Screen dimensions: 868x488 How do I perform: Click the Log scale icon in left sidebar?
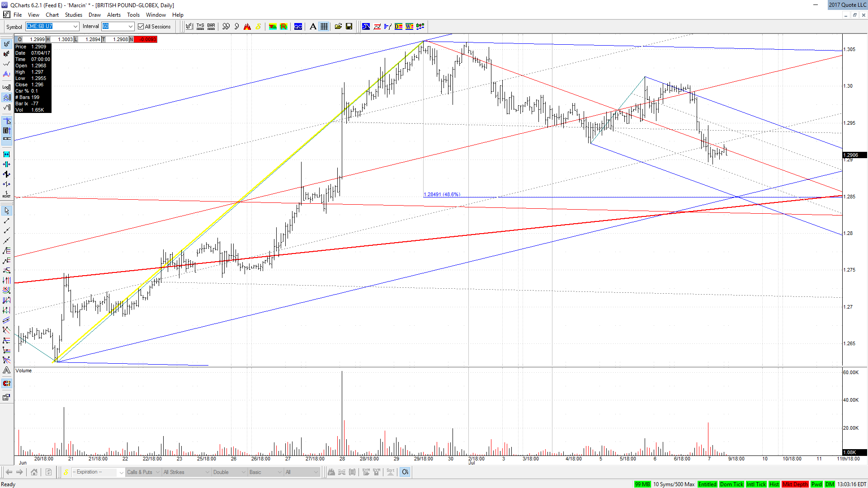pyautogui.click(x=6, y=87)
